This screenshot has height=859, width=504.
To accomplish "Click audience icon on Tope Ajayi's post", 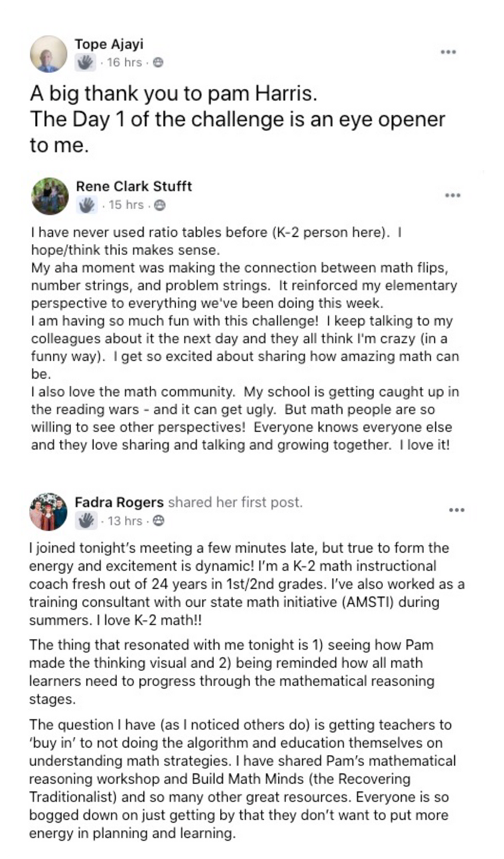I will [x=158, y=62].
